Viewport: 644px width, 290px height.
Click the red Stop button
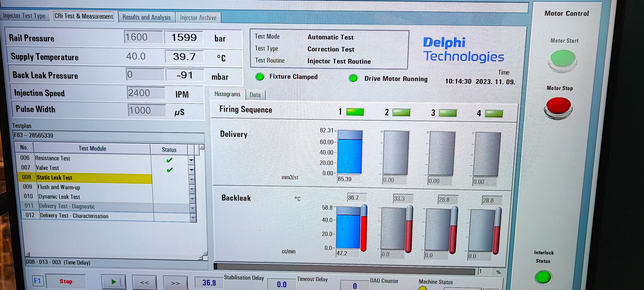pyautogui.click(x=66, y=281)
